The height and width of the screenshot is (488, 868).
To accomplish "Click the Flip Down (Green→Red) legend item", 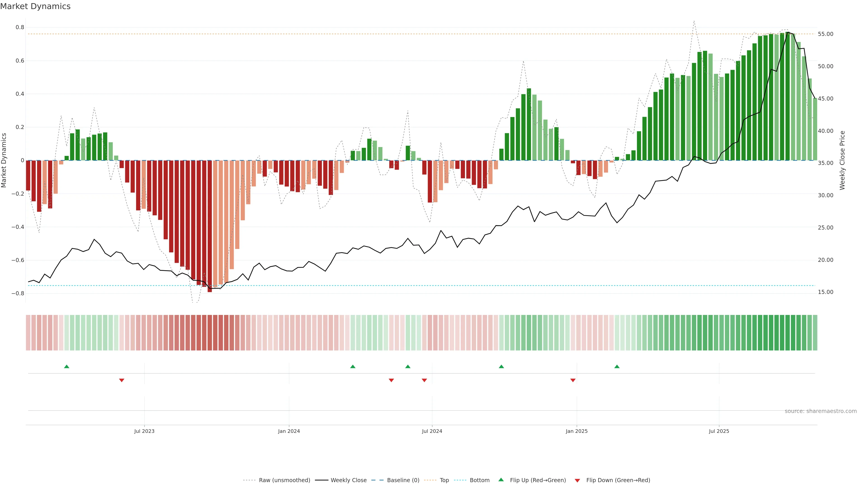I will 618,480.
